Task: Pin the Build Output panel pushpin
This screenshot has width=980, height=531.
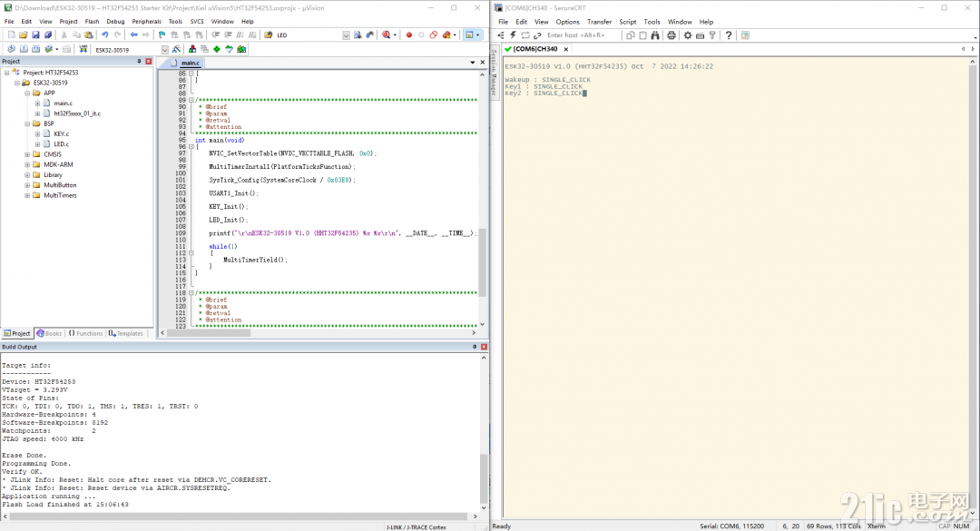Action: pyautogui.click(x=474, y=347)
